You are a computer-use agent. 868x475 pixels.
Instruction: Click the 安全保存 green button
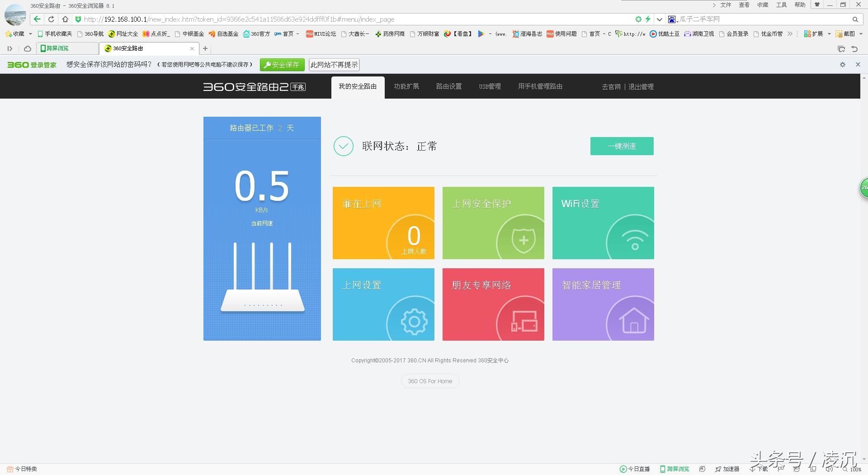(x=282, y=65)
